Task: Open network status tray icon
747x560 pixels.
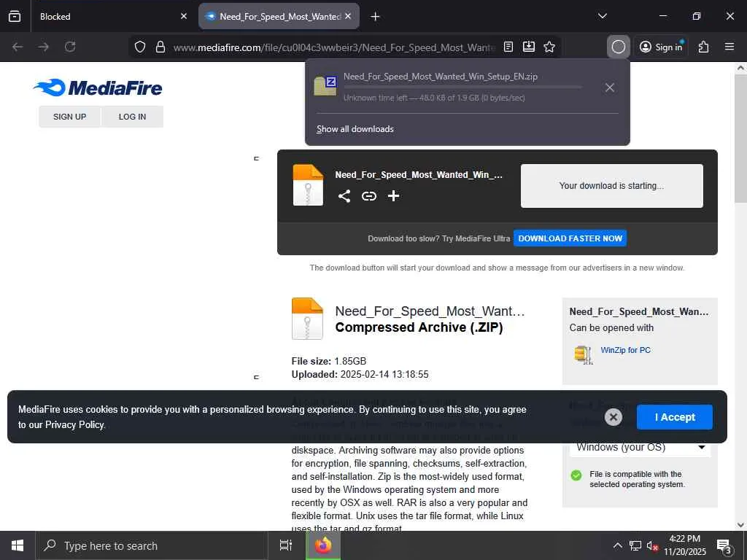Action: tap(635, 545)
